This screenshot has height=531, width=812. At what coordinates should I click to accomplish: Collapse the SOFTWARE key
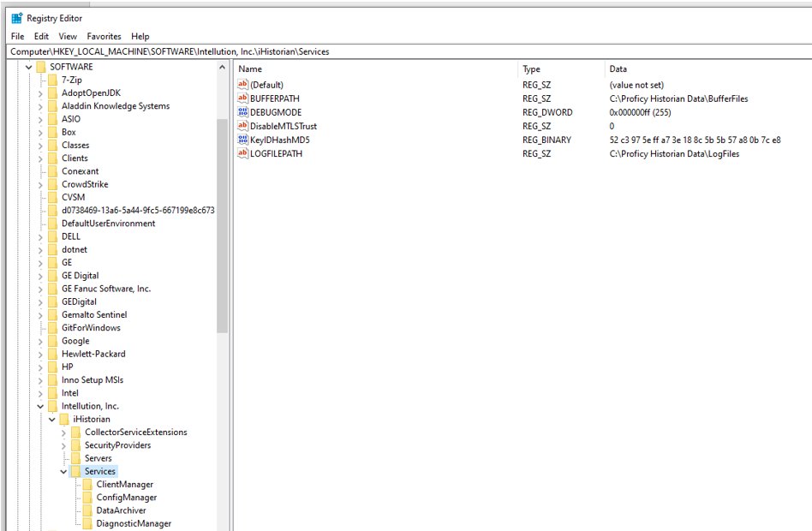pyautogui.click(x=29, y=67)
